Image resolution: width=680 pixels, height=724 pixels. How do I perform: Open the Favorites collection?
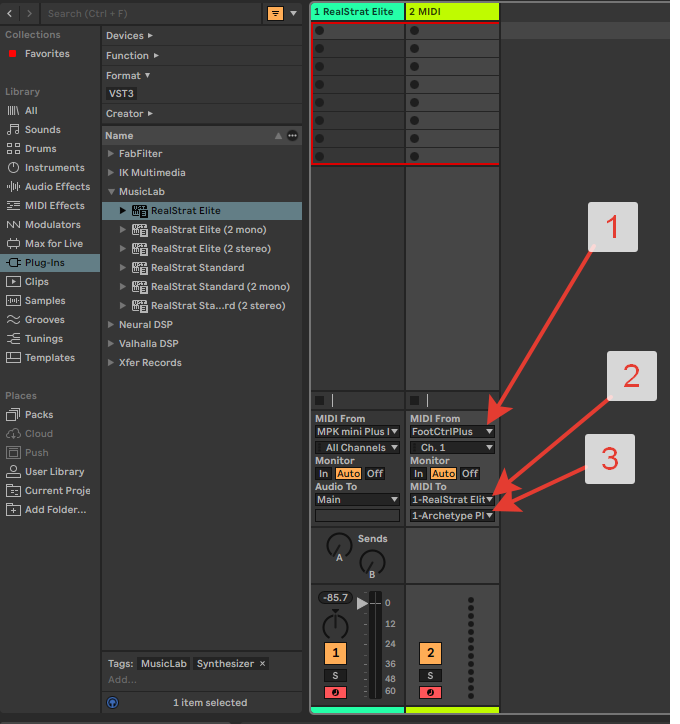coord(47,54)
